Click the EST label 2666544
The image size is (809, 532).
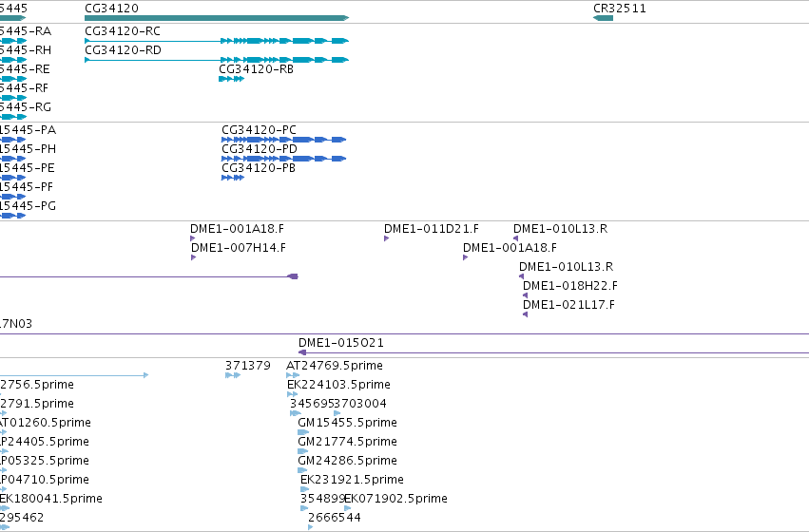(335, 518)
